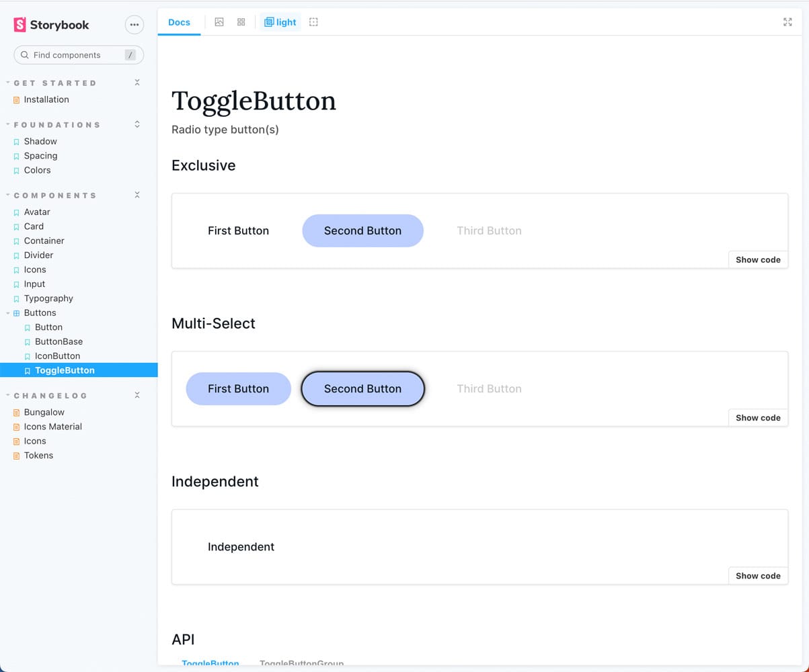Toggle the Independent button

point(241,546)
